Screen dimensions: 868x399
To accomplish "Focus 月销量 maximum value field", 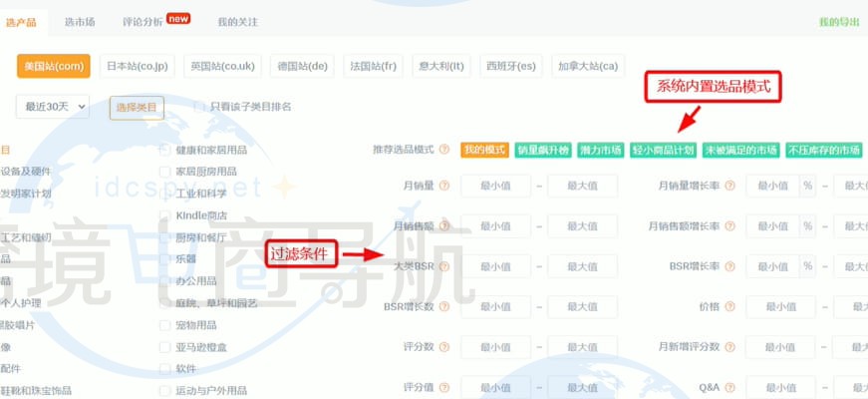I will (582, 186).
